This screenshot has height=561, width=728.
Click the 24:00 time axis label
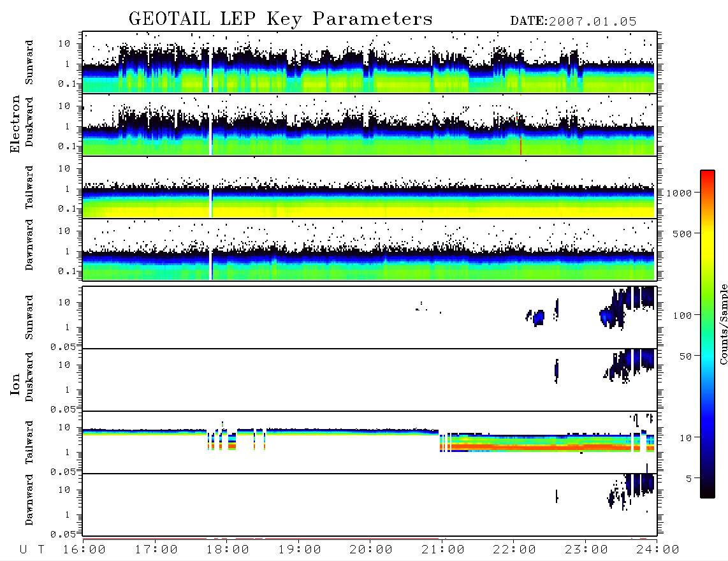coord(658,550)
